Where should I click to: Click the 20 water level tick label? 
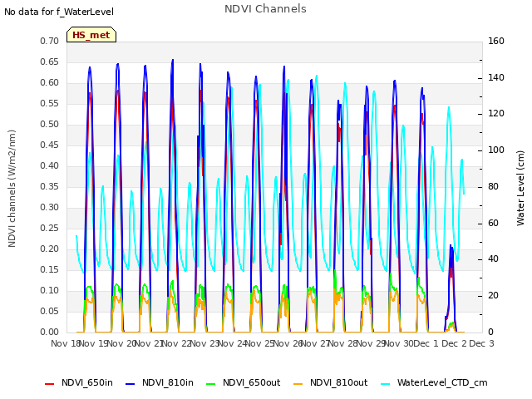coord(493,296)
